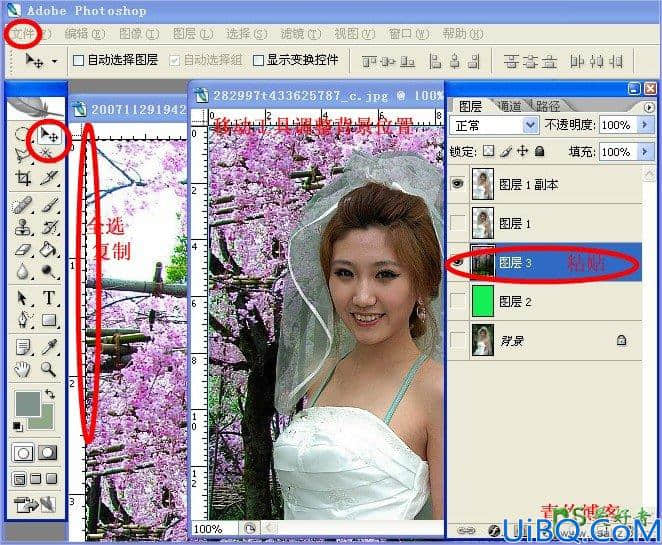Select the Zoom magnifier tool
Viewport: 662px width, 545px height.
click(49, 370)
